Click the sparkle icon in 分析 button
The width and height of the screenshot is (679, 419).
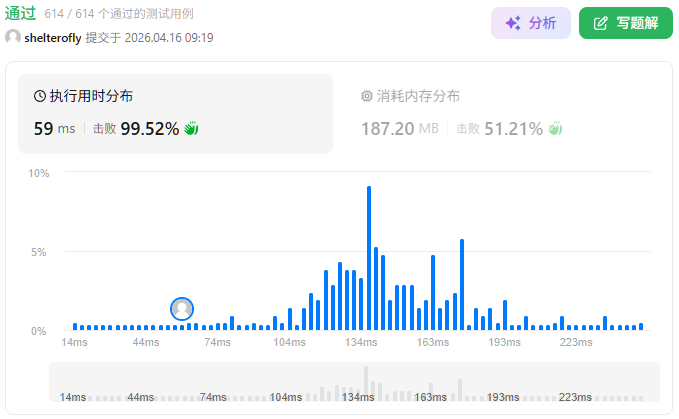512,23
